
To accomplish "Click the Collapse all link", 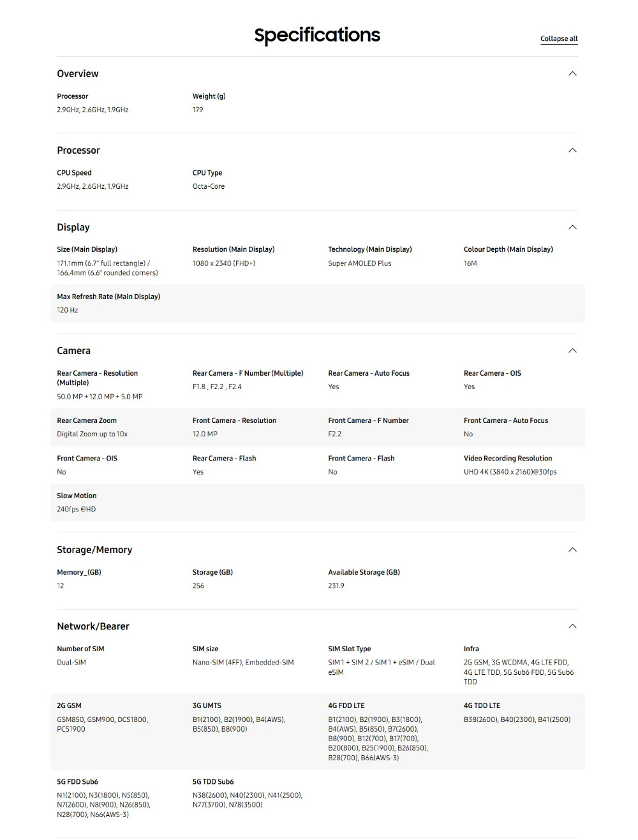I will tap(559, 38).
